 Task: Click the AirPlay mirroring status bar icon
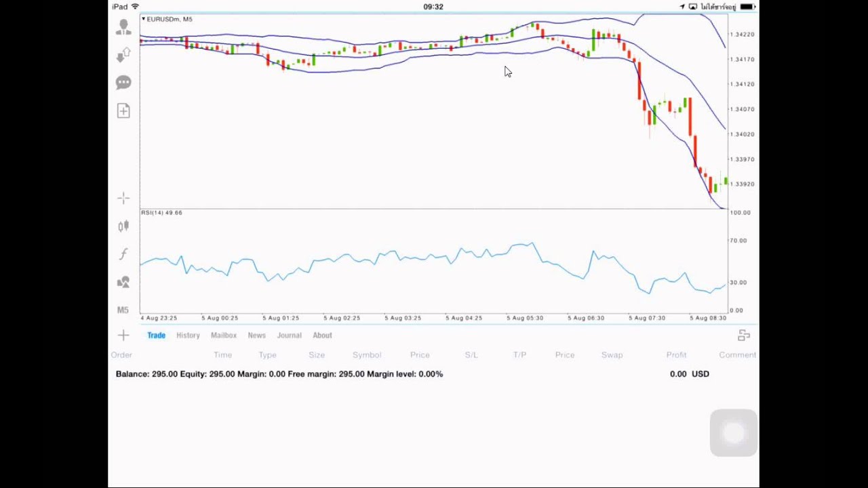(x=693, y=7)
